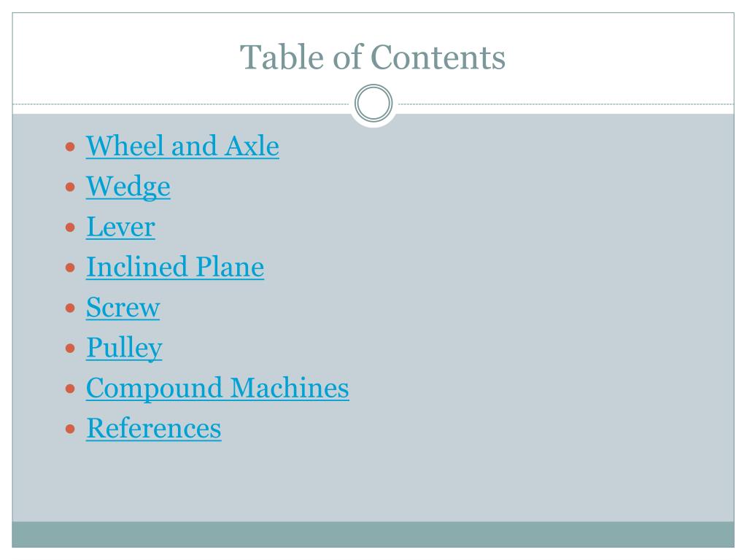747x560 pixels.
Task: Click the bullet beside Compound Machines
Action: point(70,389)
